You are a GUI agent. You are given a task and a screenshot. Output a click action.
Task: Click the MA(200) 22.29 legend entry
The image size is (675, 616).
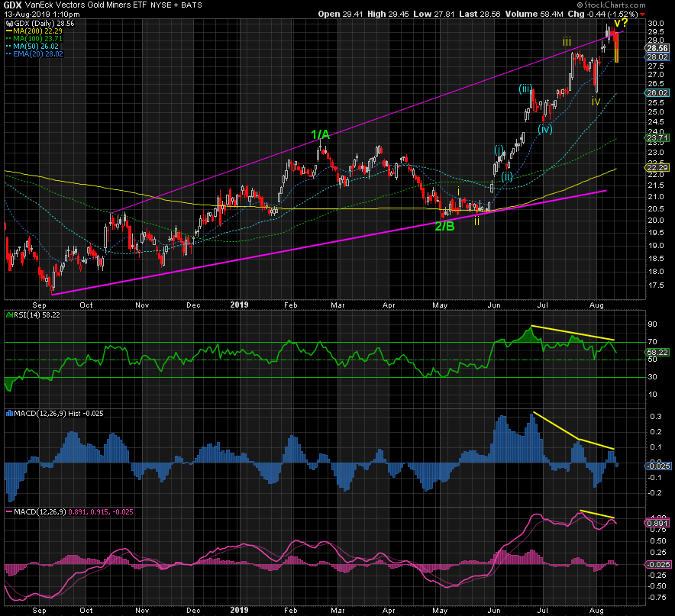pyautogui.click(x=37, y=31)
